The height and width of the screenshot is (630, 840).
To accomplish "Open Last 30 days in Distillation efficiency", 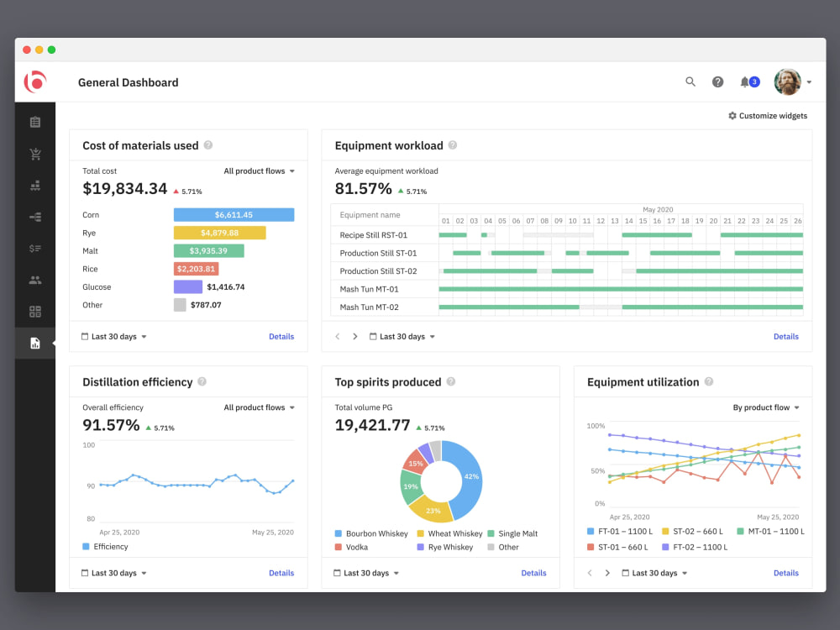I will point(113,573).
